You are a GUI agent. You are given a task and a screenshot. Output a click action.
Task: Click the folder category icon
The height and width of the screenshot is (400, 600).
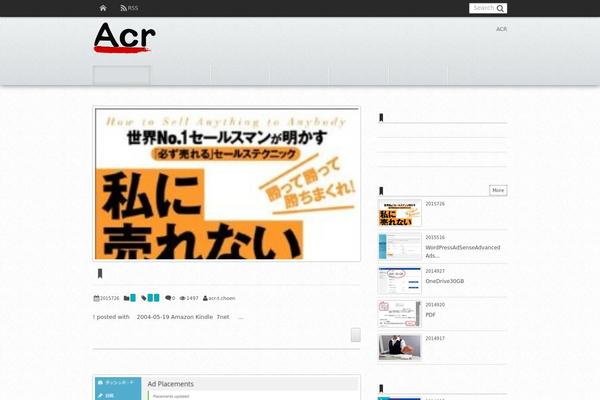click(127, 298)
